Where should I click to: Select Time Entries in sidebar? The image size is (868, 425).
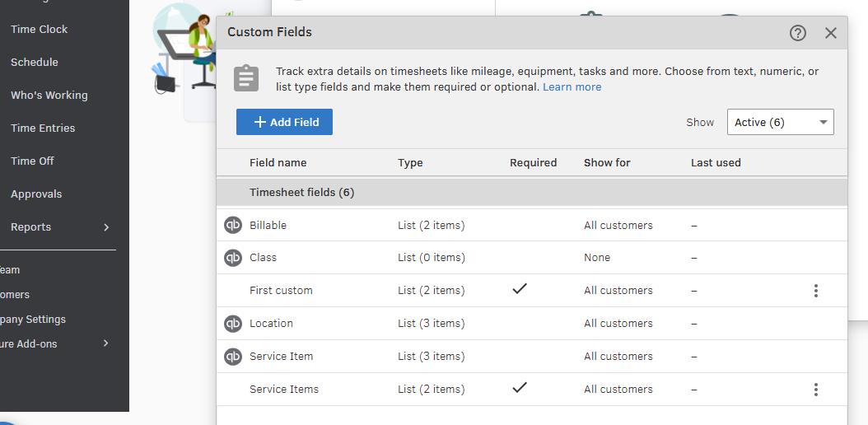pyautogui.click(x=43, y=128)
